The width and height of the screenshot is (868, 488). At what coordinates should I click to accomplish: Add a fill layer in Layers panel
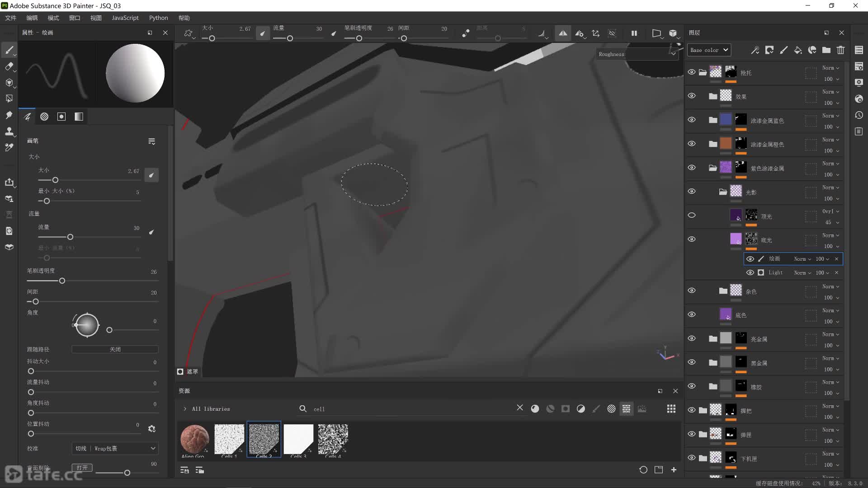(x=798, y=50)
